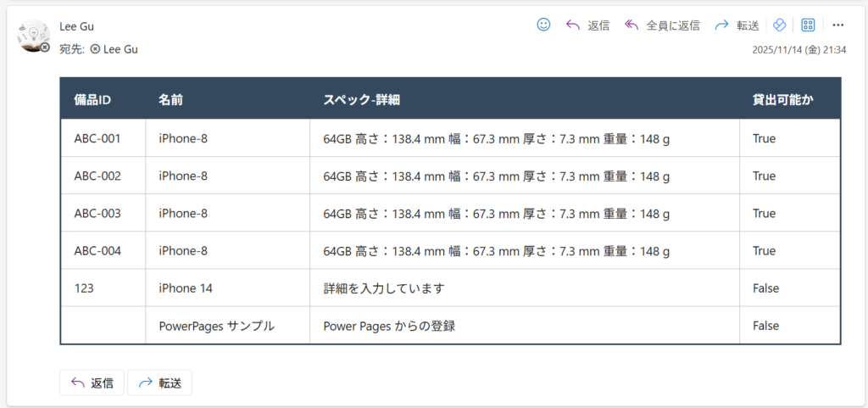Click 返信 in the top toolbar
The height and width of the screenshot is (408, 868).
pos(588,25)
